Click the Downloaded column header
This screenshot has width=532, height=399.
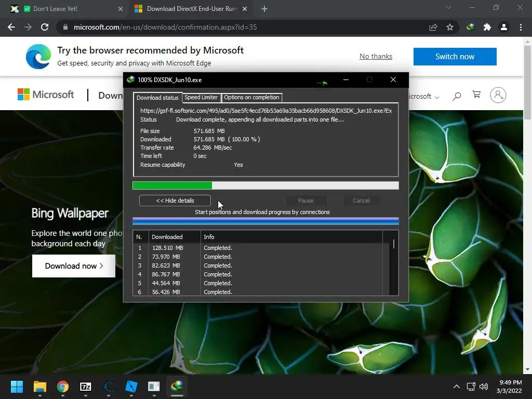click(175, 237)
